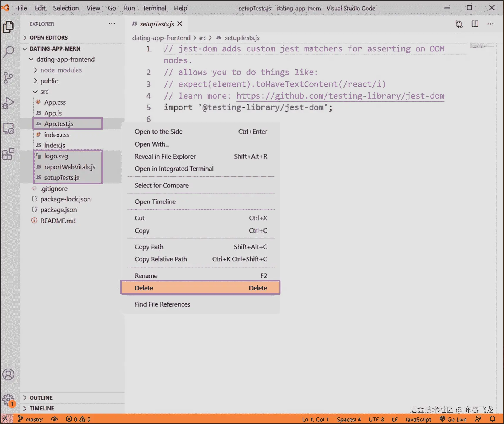Open the File menu
This screenshot has height=424, width=504.
(22, 8)
